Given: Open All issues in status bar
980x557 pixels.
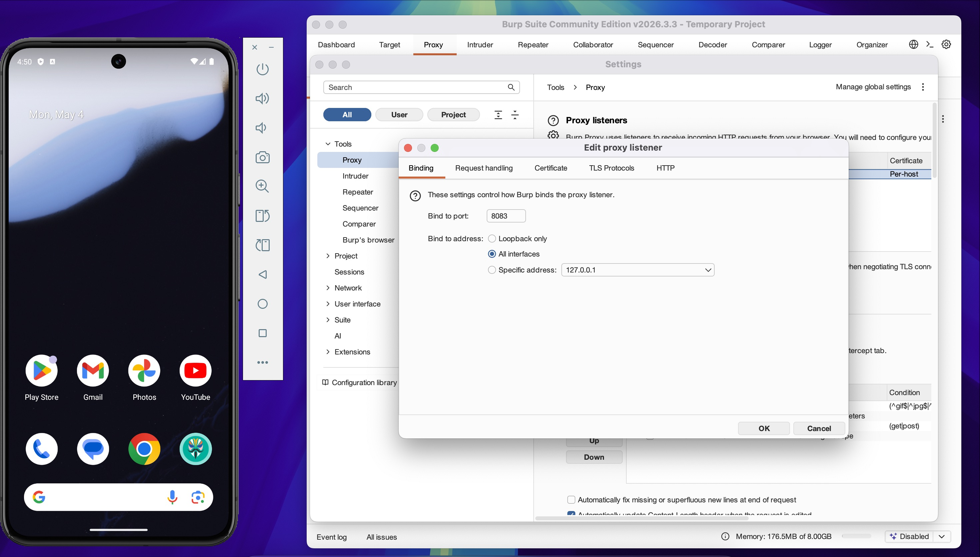Looking at the screenshot, I should point(382,537).
